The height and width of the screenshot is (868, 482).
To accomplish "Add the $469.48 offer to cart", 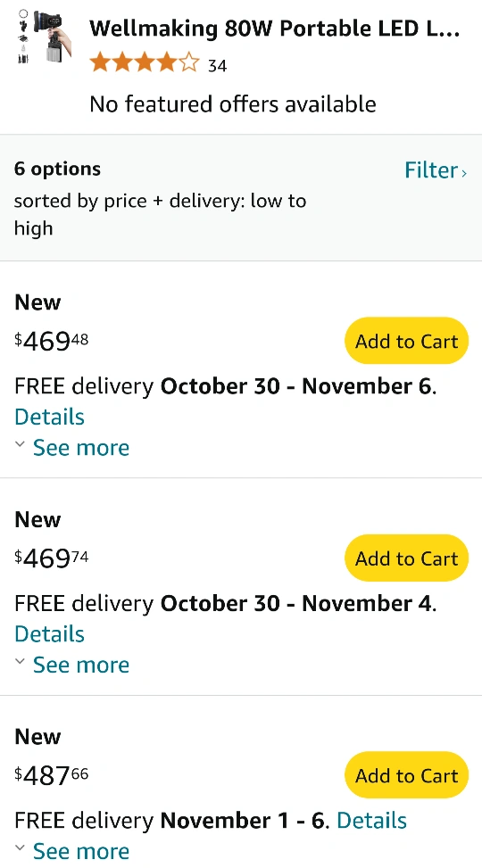I will 407,341.
